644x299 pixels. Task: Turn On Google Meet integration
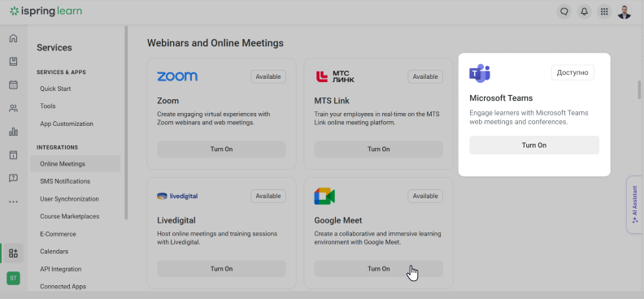click(x=379, y=269)
